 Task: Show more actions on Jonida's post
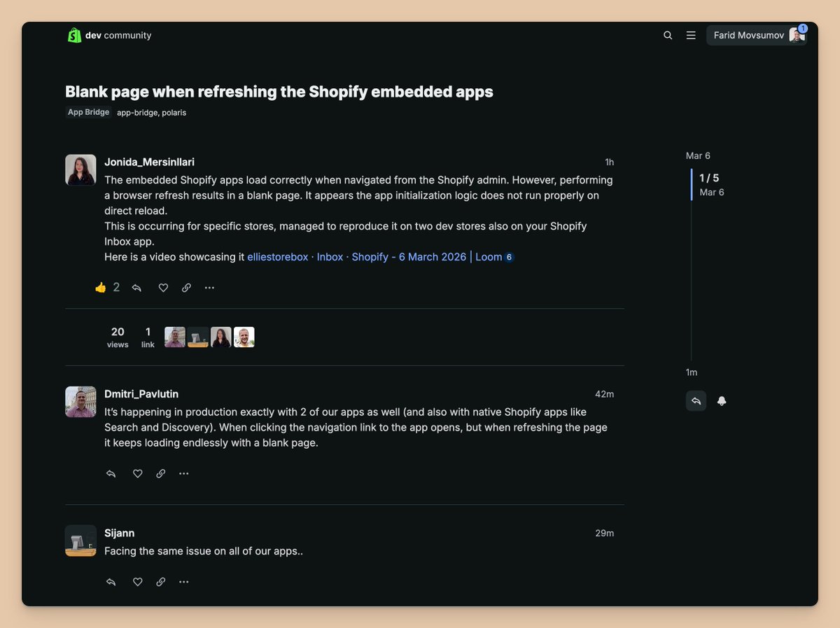pyautogui.click(x=209, y=288)
